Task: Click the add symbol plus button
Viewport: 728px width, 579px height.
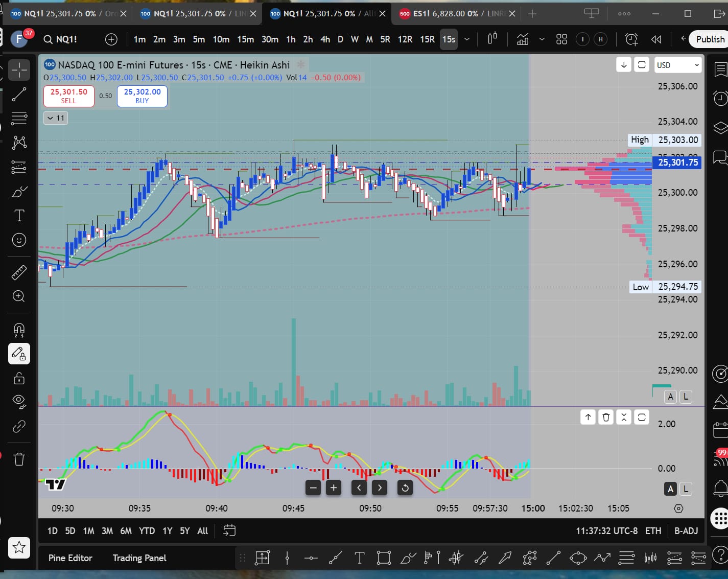Action: tap(111, 39)
